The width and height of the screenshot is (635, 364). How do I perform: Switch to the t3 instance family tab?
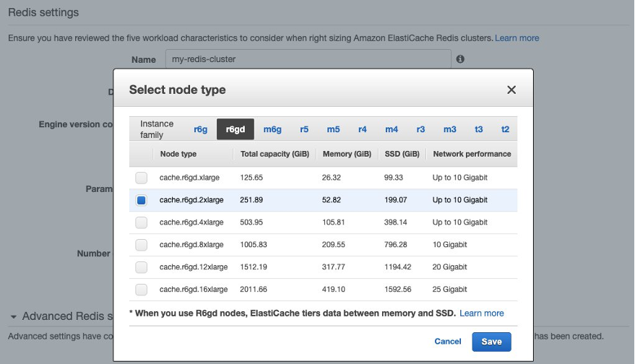(x=479, y=129)
